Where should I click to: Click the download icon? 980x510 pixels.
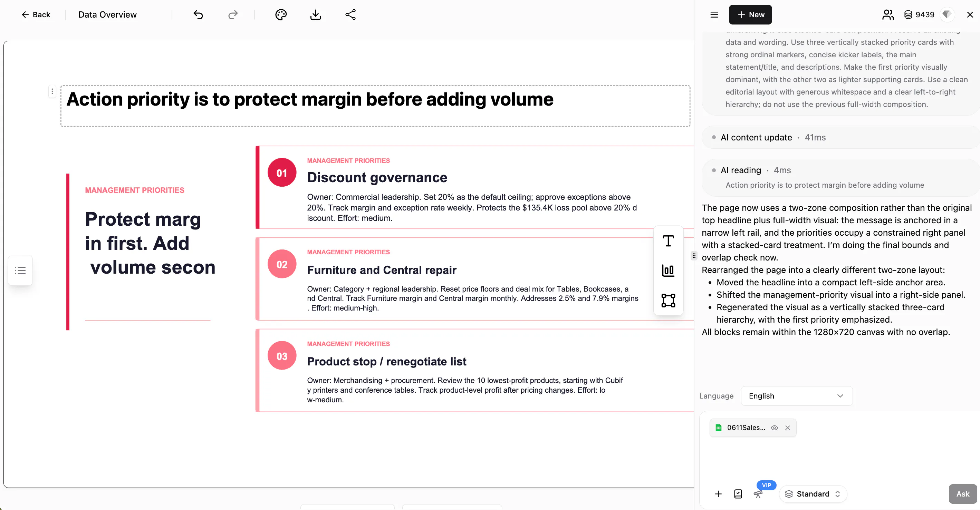coord(315,14)
